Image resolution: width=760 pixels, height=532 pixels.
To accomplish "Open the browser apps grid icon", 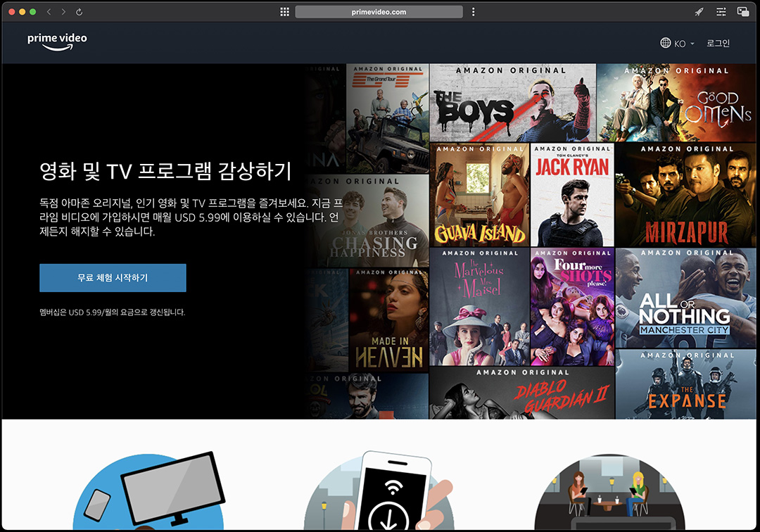I will (x=284, y=12).
